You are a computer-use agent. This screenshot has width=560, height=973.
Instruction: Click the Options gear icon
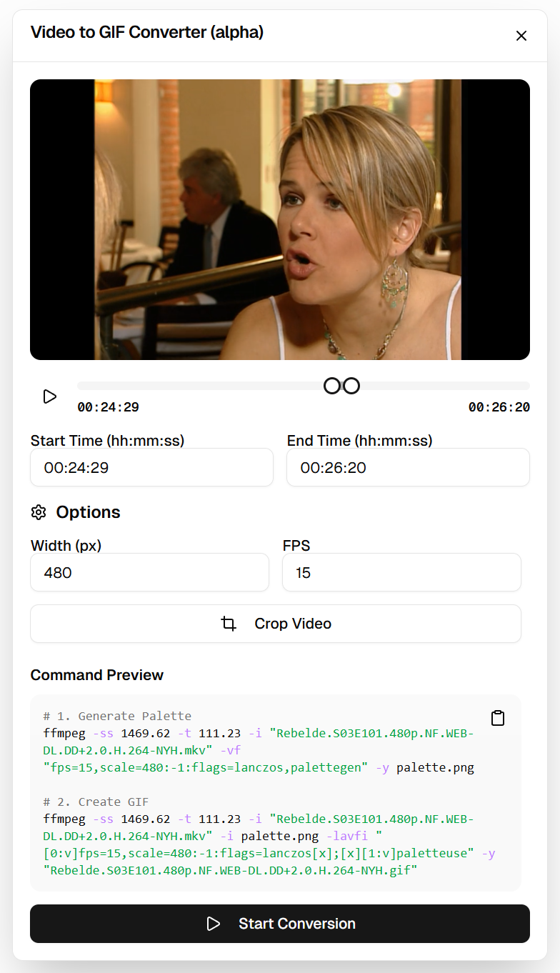pos(39,512)
